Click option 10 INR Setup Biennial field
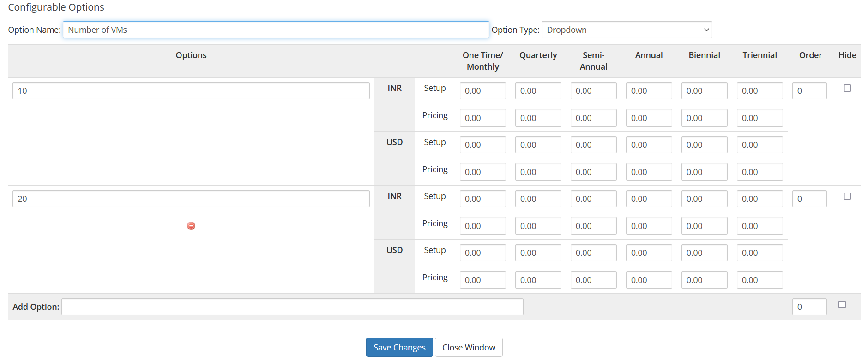The width and height of the screenshot is (868, 362). pyautogui.click(x=704, y=91)
